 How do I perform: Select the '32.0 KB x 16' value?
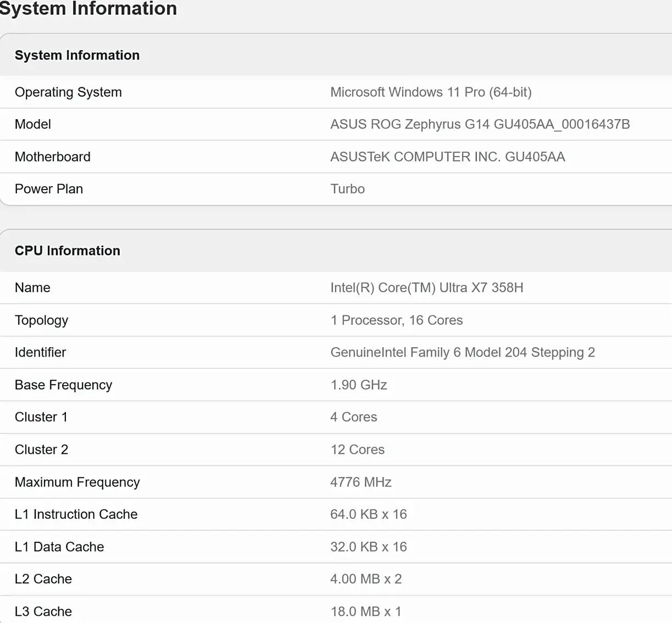click(x=368, y=547)
